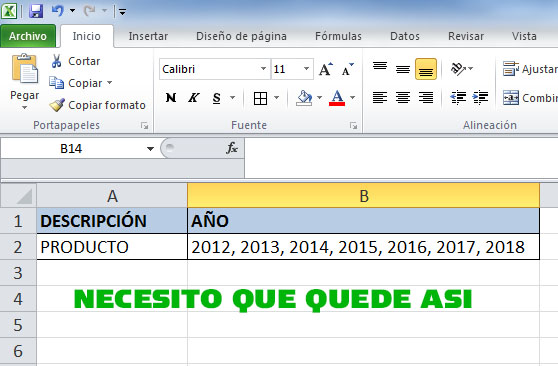
Task: Expand the Copiar dropdown arrow
Action: [109, 83]
